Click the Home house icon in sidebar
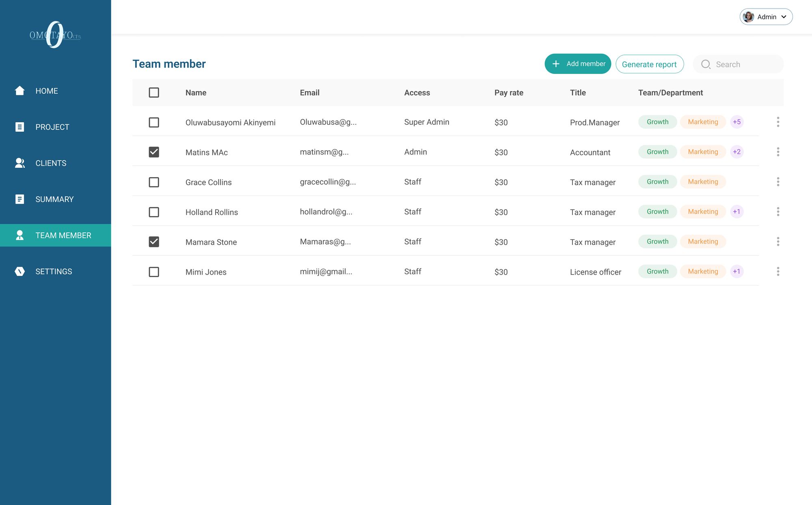The image size is (812, 505). pyautogui.click(x=19, y=91)
